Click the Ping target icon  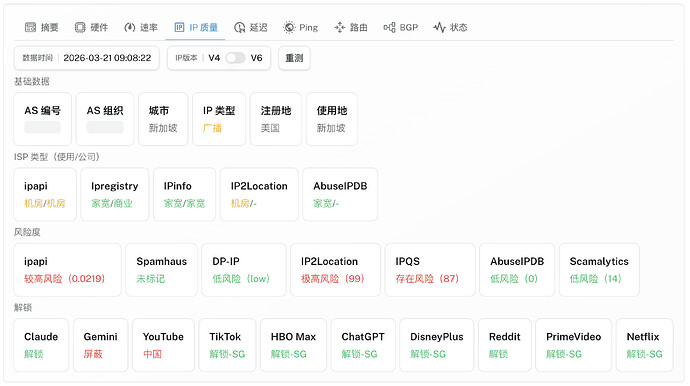pyautogui.click(x=289, y=28)
